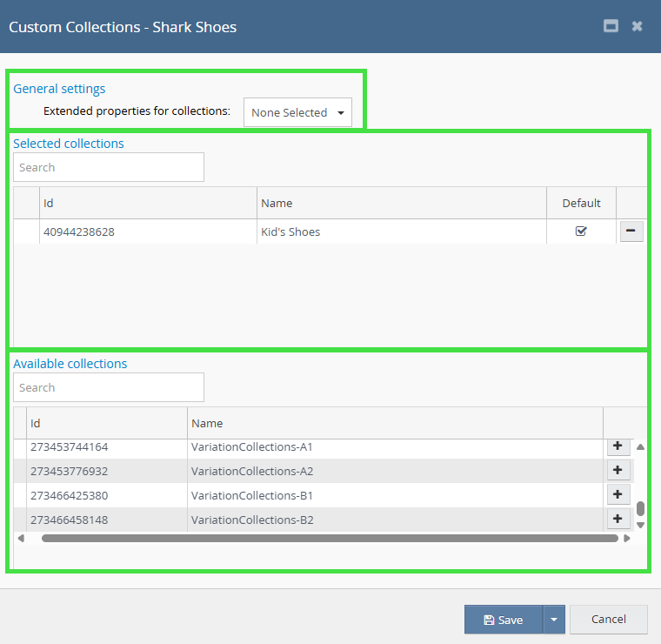Focus the Selected collections search field
This screenshot has width=661, height=644.
point(109,167)
